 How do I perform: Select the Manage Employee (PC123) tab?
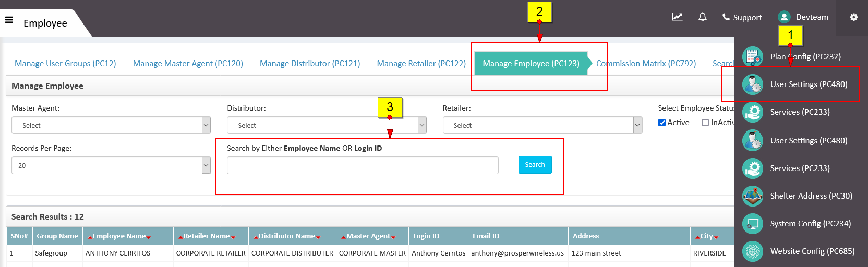pos(531,64)
